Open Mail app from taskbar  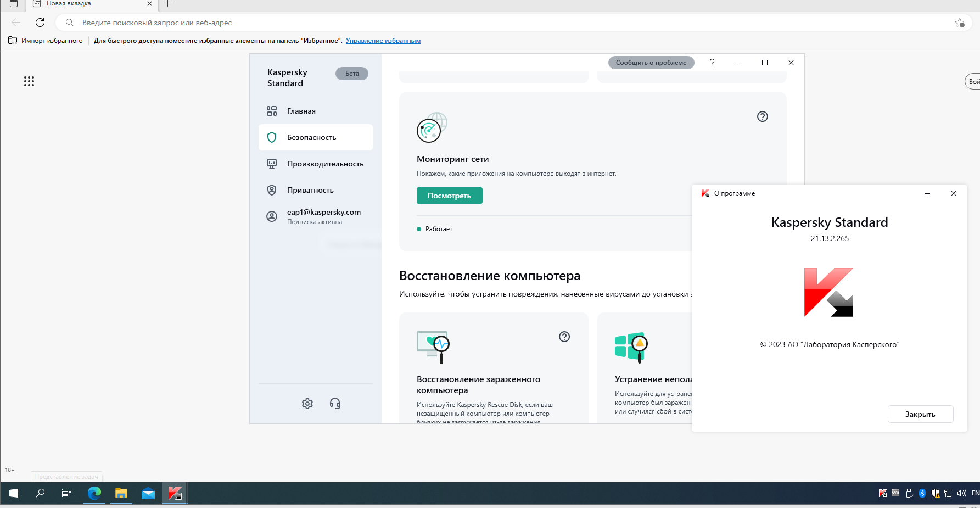[148, 493]
